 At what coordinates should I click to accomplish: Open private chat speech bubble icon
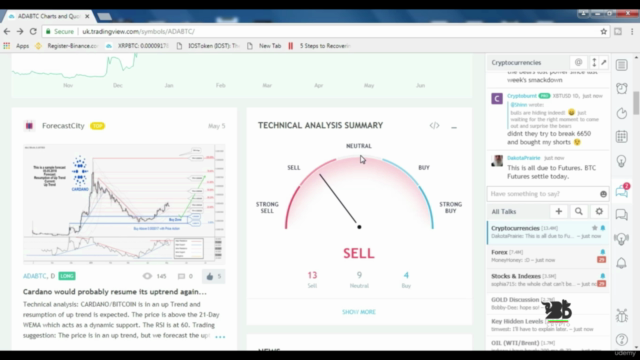point(622,215)
